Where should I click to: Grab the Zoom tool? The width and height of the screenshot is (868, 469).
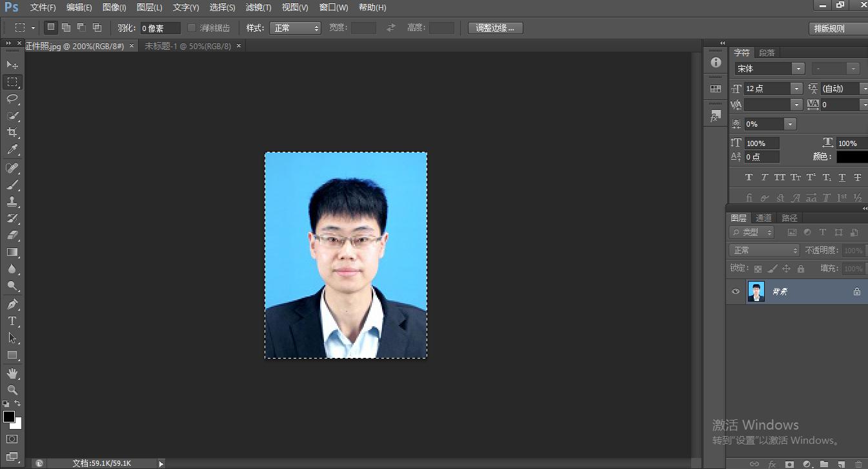click(x=13, y=390)
